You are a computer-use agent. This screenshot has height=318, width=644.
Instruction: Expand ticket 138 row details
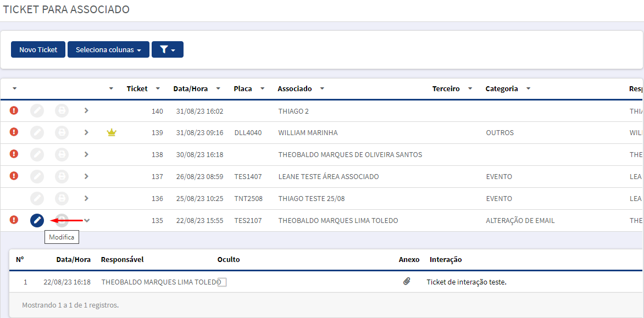click(86, 154)
